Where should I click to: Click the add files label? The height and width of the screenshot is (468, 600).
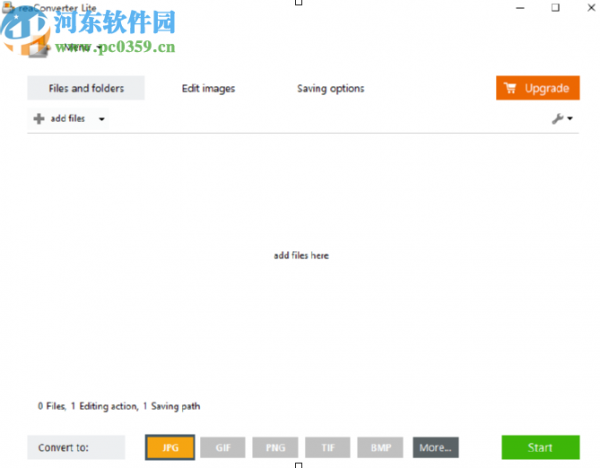pyautogui.click(x=68, y=119)
